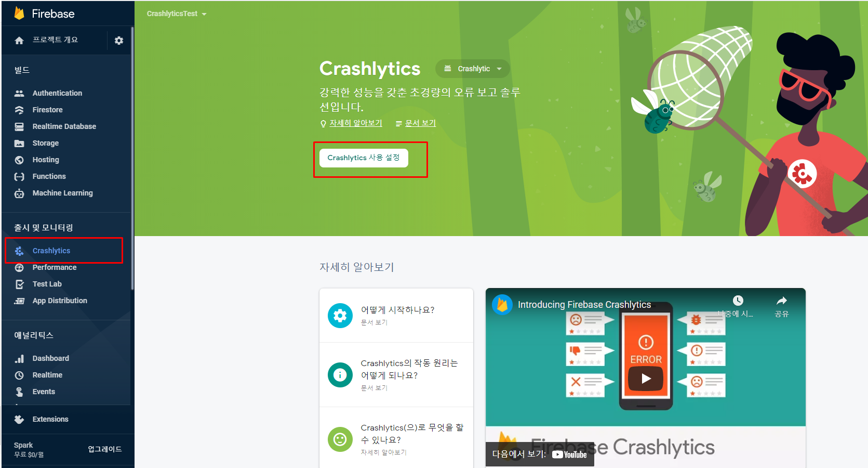This screenshot has width=868, height=468.
Task: Click the 자세히 알아보기 link
Action: pos(356,123)
